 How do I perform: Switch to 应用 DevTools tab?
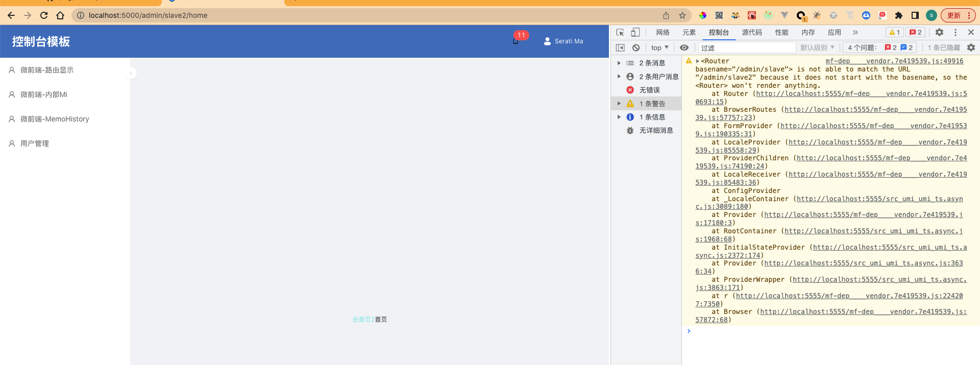pyautogui.click(x=835, y=32)
